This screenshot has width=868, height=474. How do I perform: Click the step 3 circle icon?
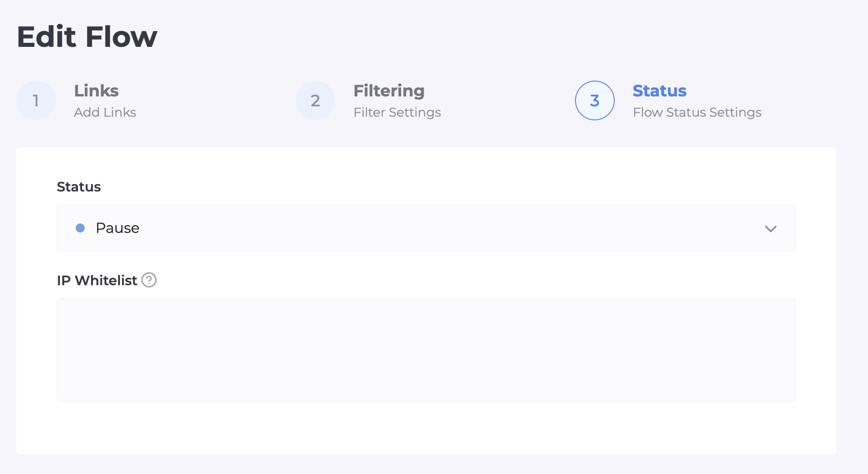click(595, 100)
